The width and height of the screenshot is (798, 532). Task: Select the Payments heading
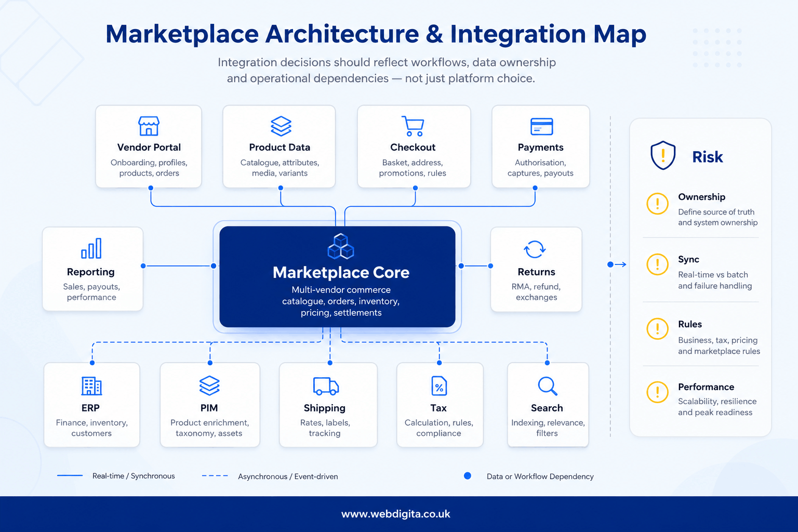541,148
